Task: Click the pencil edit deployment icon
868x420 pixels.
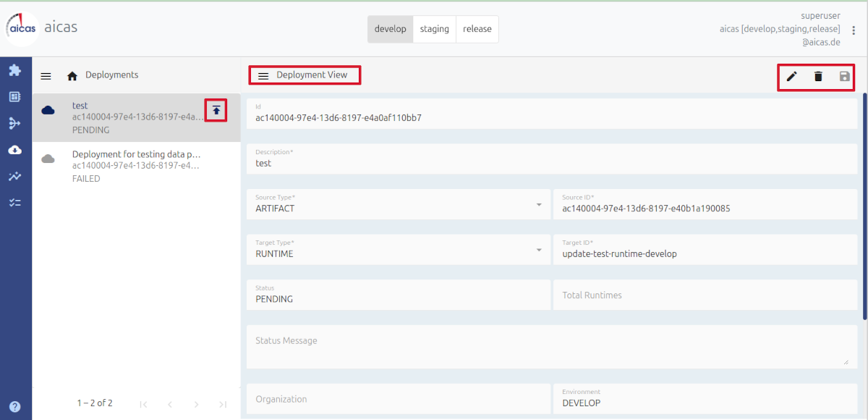Action: [x=792, y=76]
